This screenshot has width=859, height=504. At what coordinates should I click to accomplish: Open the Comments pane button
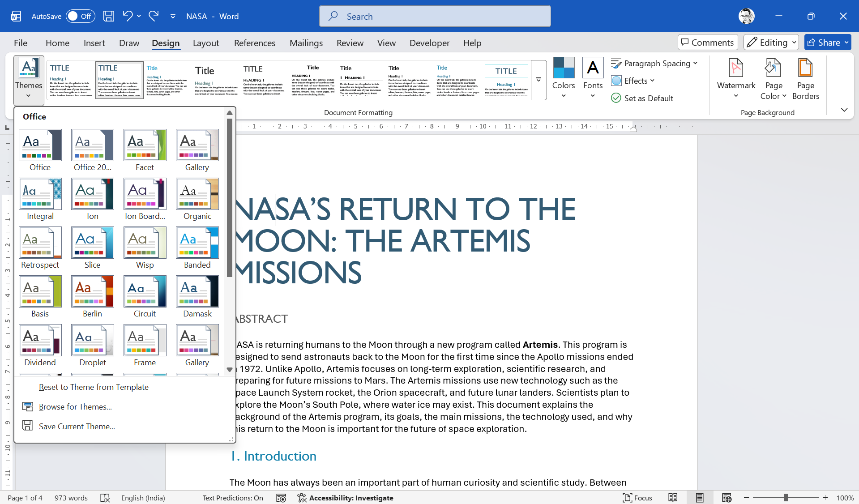[708, 42]
